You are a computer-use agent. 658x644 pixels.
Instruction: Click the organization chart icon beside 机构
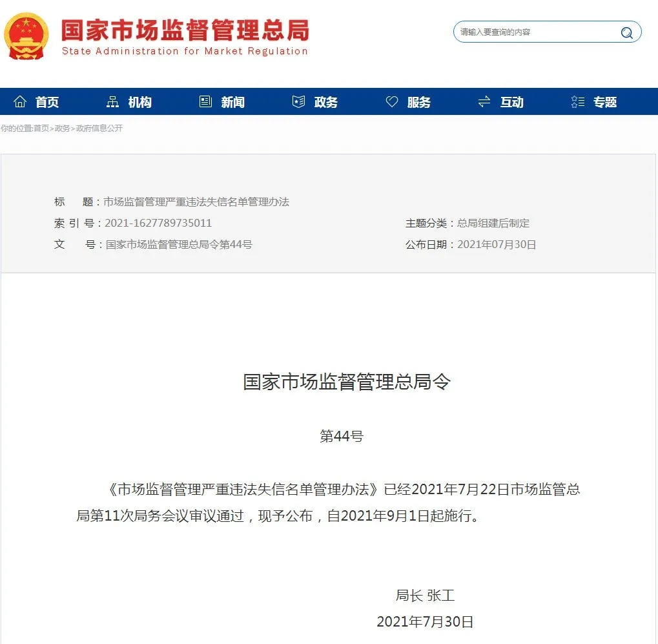point(112,101)
